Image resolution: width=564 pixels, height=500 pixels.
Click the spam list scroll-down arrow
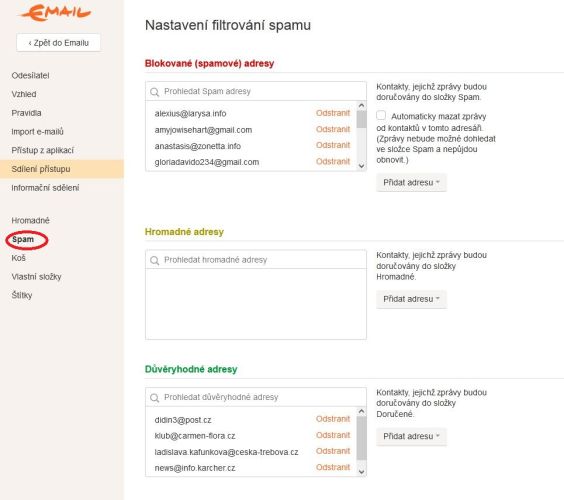(361, 166)
